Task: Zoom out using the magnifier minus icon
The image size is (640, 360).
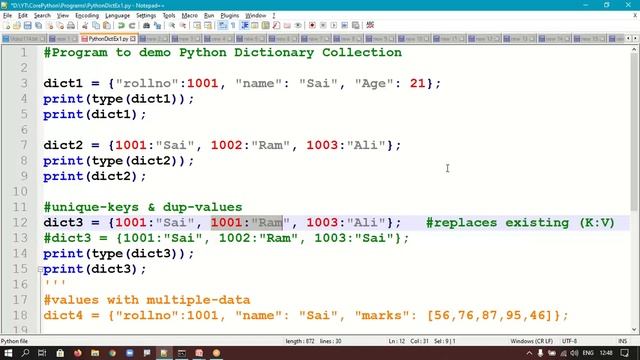Action: pos(183,25)
